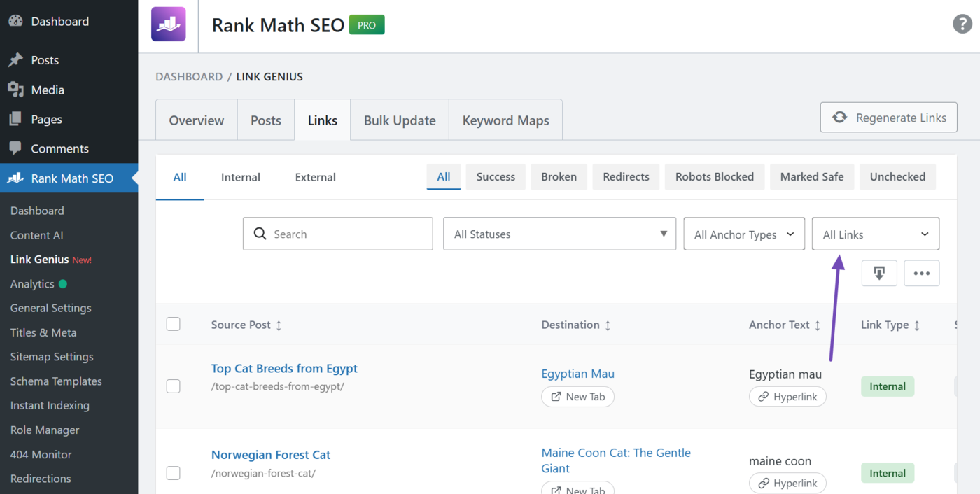Viewport: 980px width, 494px height.
Task: Check the Norwegian Forest Cat row checkbox
Action: tap(173, 472)
